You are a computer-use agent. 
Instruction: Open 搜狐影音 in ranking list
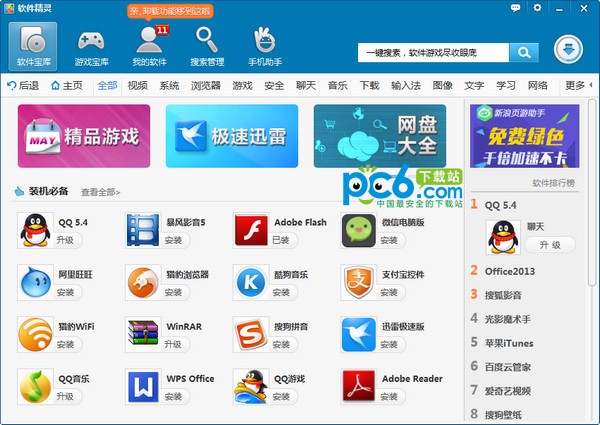click(503, 295)
